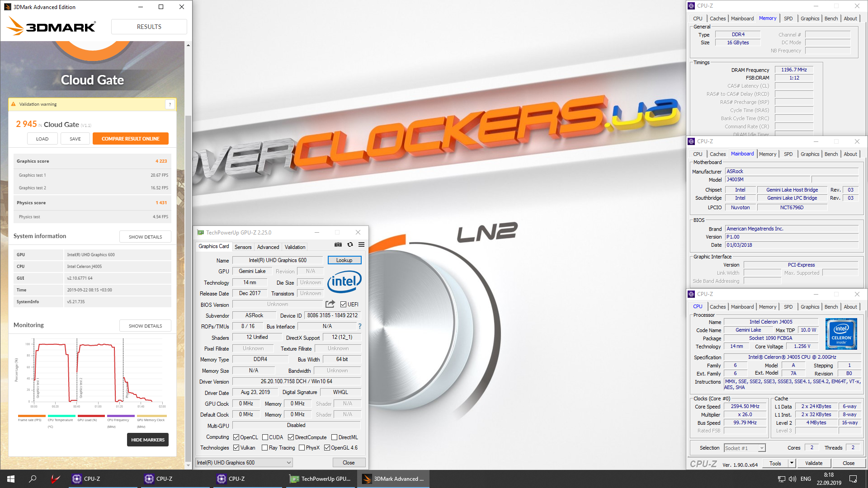Open the About tab in top CPU-Z window
This screenshot has height=488, width=868.
[x=850, y=19]
